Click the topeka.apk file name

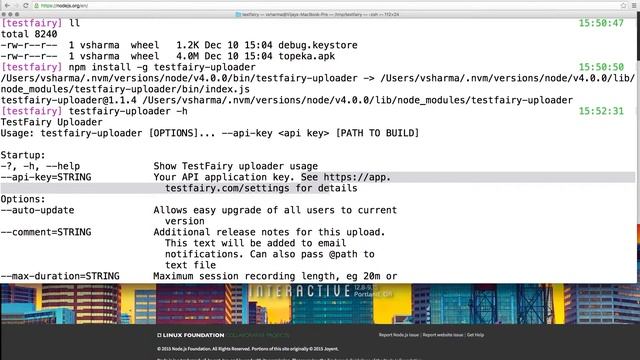pos(307,56)
